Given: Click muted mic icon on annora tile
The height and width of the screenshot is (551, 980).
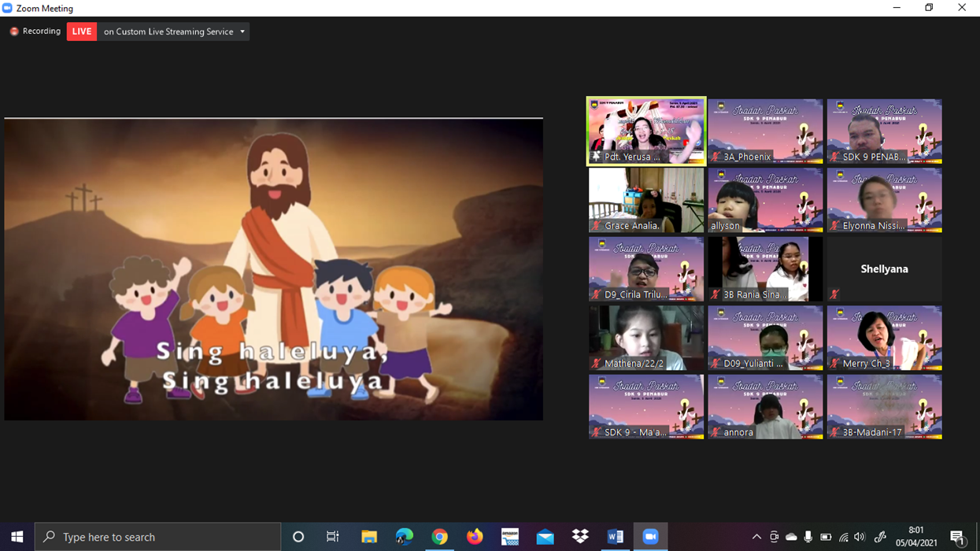Looking at the screenshot, I should click(716, 432).
